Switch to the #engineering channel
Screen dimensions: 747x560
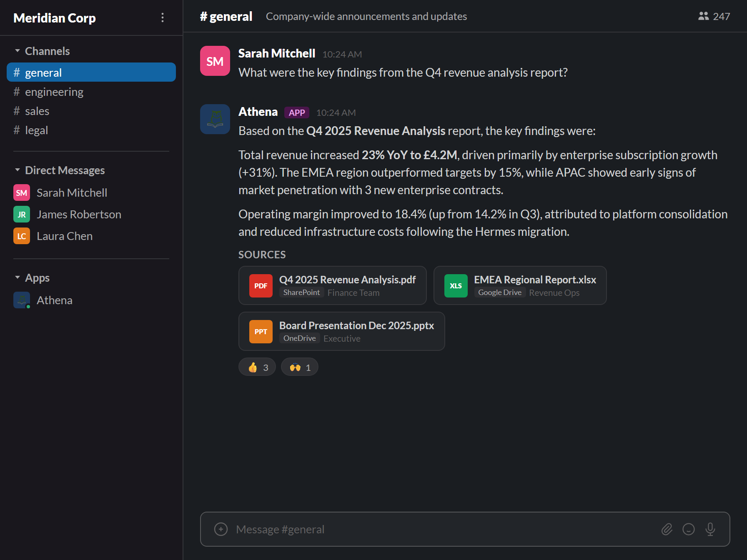pos(54,92)
